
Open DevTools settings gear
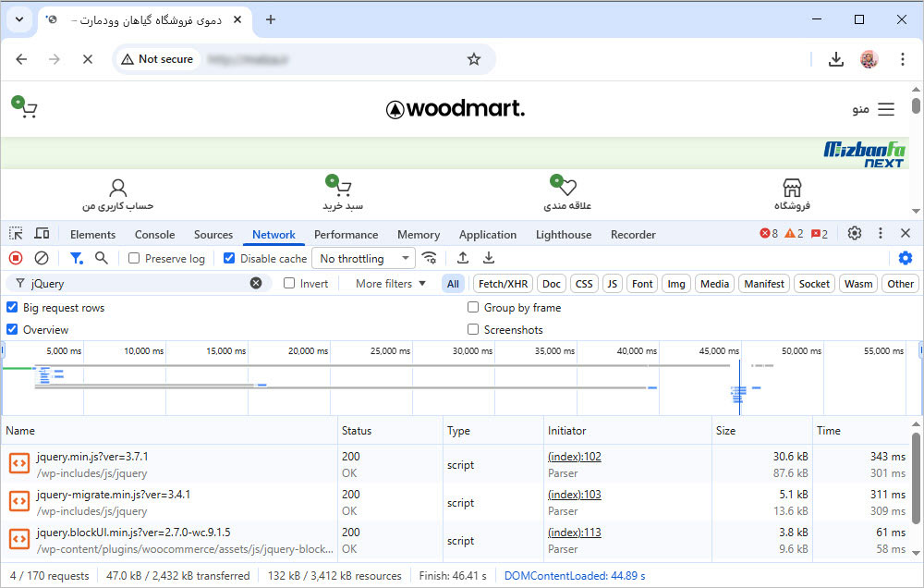click(x=855, y=234)
